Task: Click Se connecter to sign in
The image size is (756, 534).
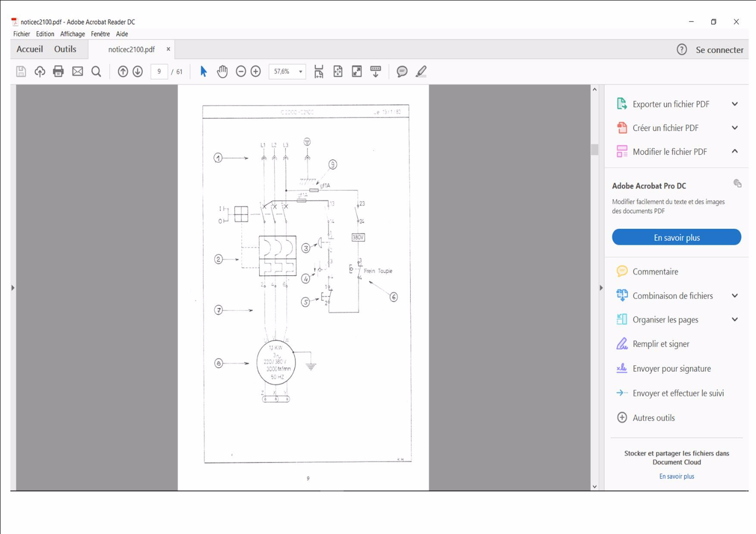Action: [719, 50]
